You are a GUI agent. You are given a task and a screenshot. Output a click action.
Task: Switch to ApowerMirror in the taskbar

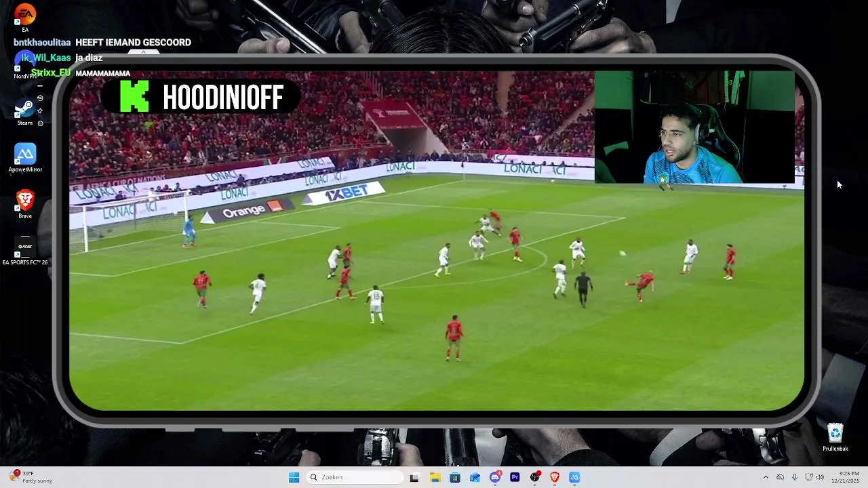pyautogui.click(x=574, y=477)
